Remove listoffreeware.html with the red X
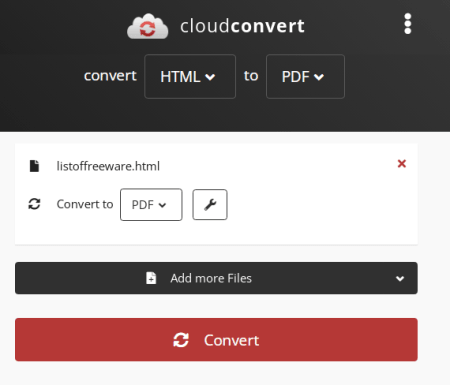 tap(402, 163)
